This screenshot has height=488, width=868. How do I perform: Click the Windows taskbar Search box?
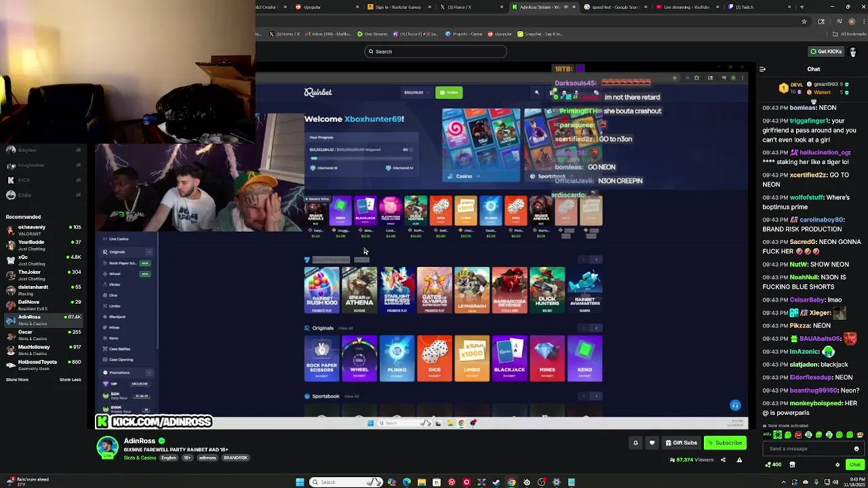(346, 482)
